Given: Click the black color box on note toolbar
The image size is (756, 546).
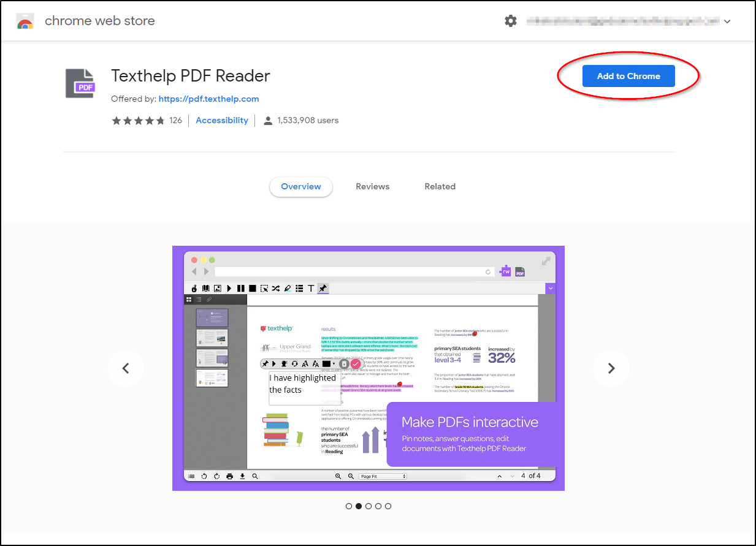Looking at the screenshot, I should pos(326,364).
